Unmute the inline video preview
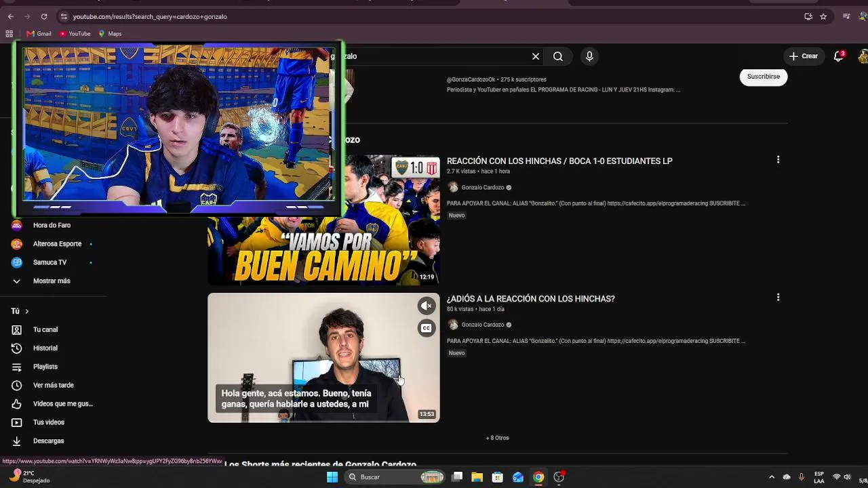 (427, 306)
